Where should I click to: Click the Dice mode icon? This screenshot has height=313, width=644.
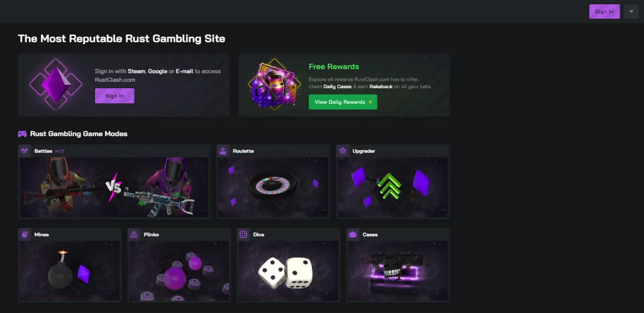243,234
